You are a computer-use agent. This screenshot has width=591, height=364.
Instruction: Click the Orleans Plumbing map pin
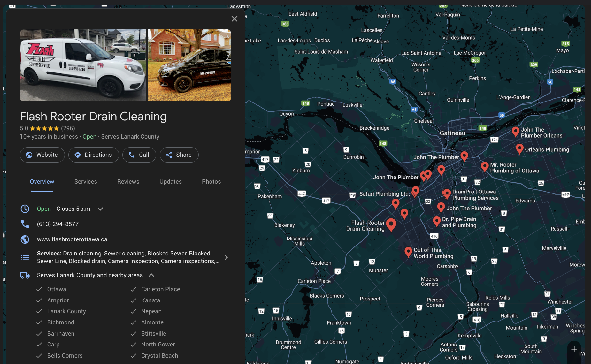pos(519,148)
